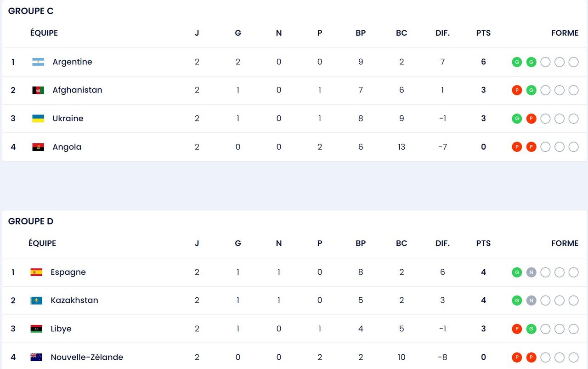Image resolution: width=588 pixels, height=369 pixels.
Task: Open the Argentine team name link
Action: (72, 62)
